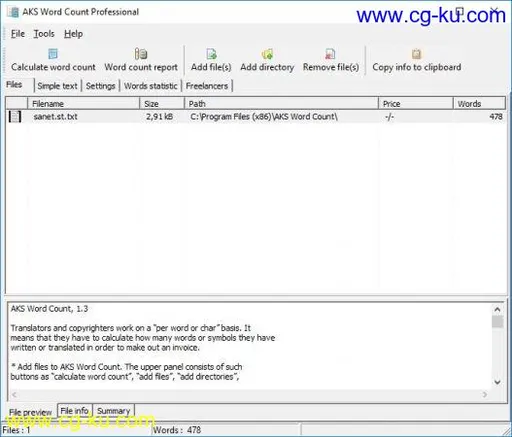The height and width of the screenshot is (437, 512).
Task: Click the preview scrollbar down arrow
Action: pyautogui.click(x=497, y=382)
